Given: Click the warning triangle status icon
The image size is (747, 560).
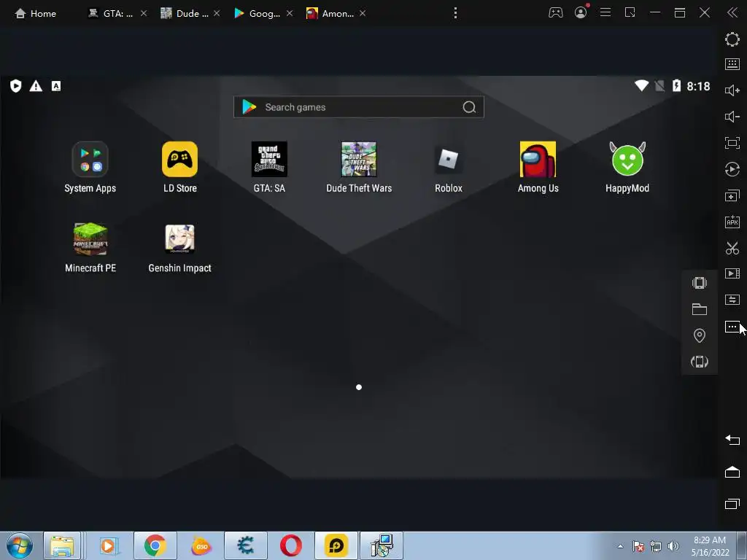Looking at the screenshot, I should point(36,86).
